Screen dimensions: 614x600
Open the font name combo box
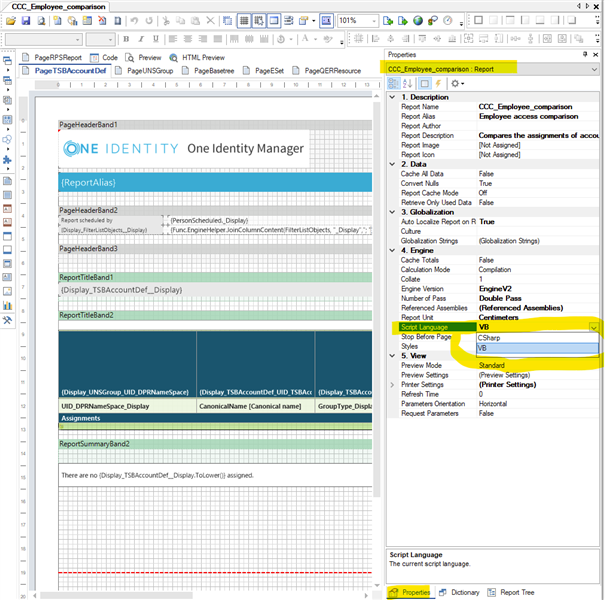(x=43, y=39)
